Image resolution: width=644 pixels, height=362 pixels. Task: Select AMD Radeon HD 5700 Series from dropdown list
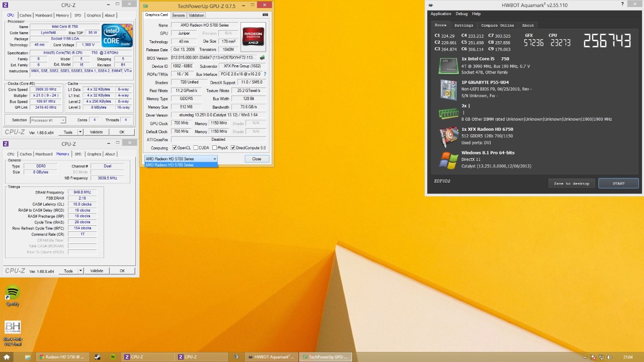pyautogui.click(x=181, y=165)
